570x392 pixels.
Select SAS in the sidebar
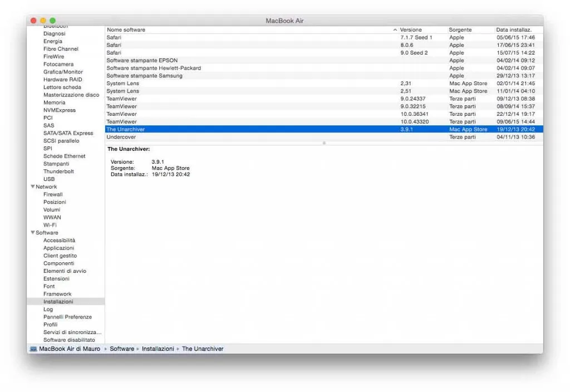(x=49, y=125)
